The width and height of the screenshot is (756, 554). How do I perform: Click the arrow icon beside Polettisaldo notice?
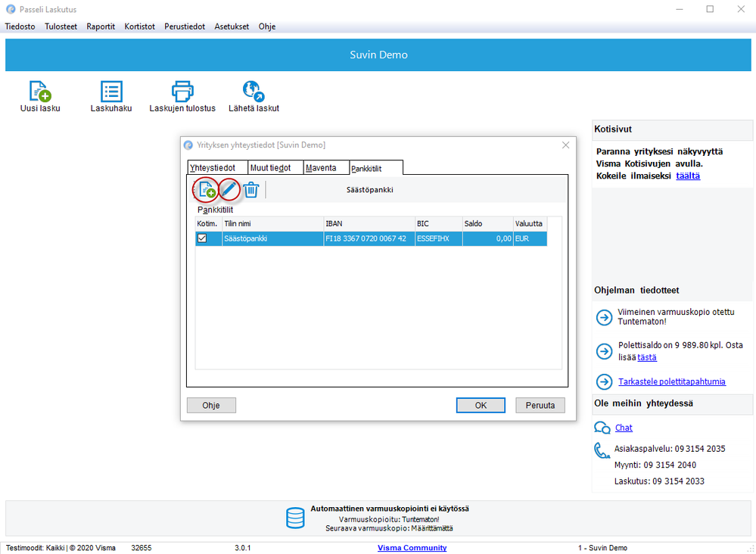(x=604, y=351)
